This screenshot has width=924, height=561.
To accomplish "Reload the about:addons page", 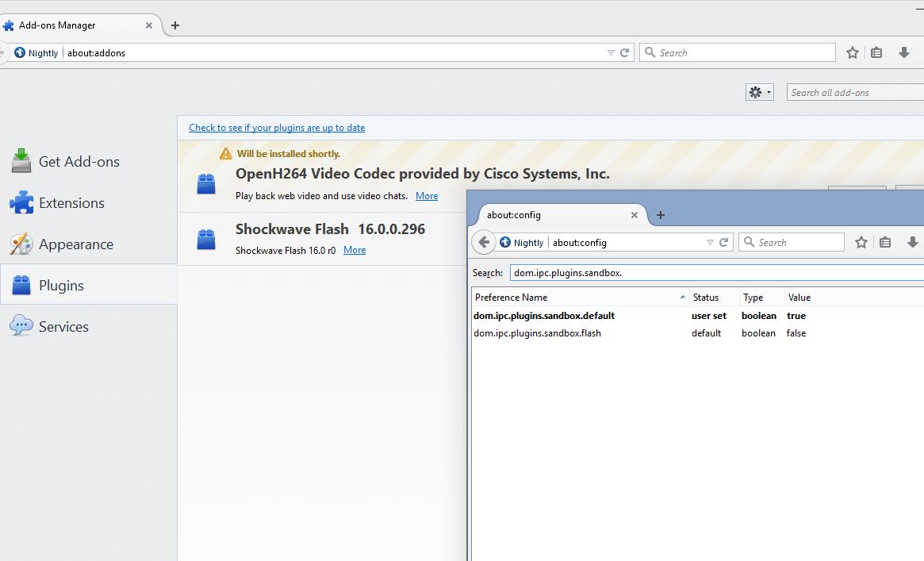I will coord(625,52).
